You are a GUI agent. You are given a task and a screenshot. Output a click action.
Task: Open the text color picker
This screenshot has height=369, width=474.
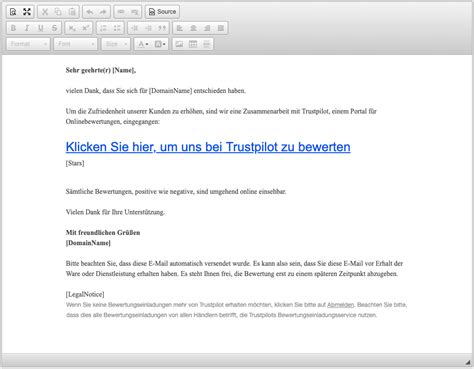143,44
